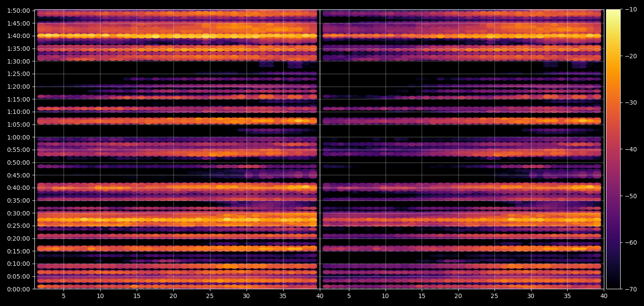Click the 1:35:00 y-axis tick label

coord(19,48)
